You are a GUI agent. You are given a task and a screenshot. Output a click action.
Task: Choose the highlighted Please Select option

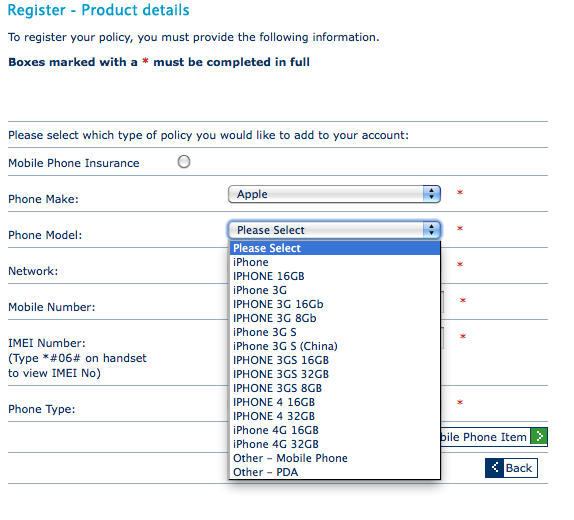point(335,248)
